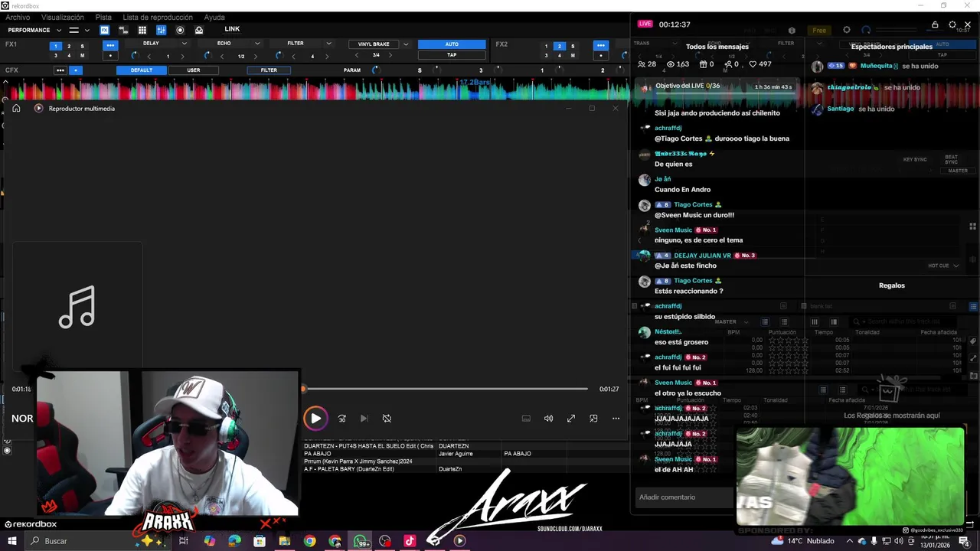Adjust the CFX PARAM knob

tap(375, 70)
